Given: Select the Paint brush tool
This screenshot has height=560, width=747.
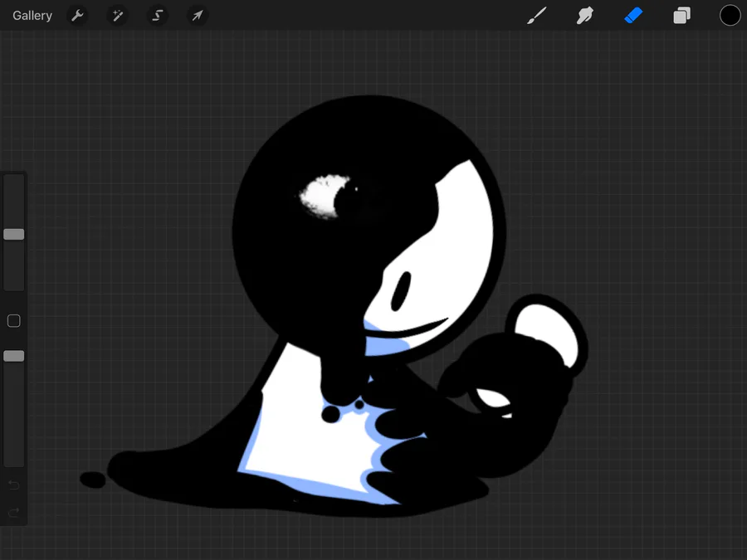Looking at the screenshot, I should pyautogui.click(x=537, y=16).
